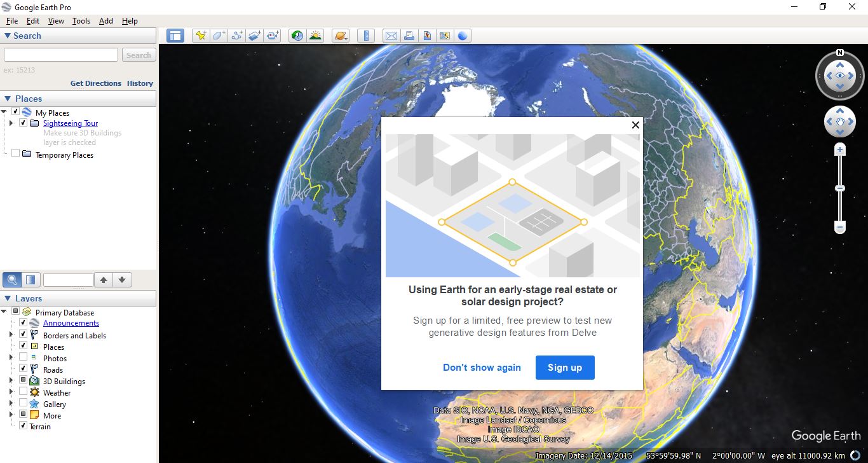Toggle the Borders and Labels checkbox
The height and width of the screenshot is (463, 868).
[23, 335]
